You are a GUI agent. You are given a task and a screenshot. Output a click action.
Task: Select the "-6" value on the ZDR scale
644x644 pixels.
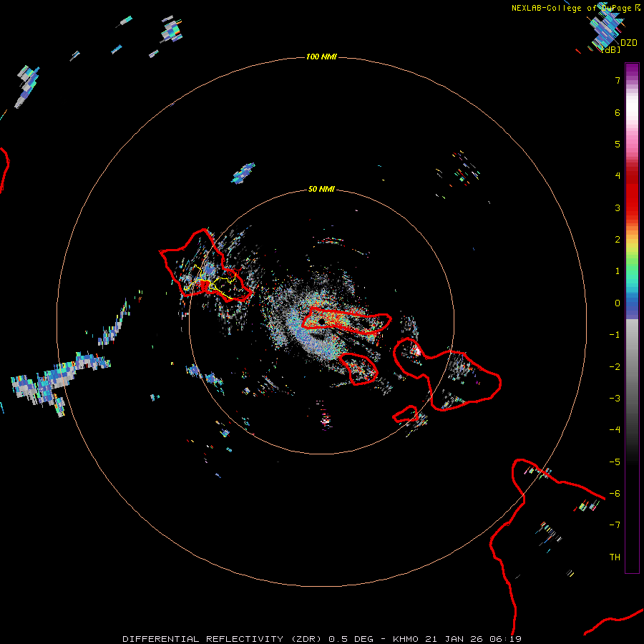[x=615, y=494]
